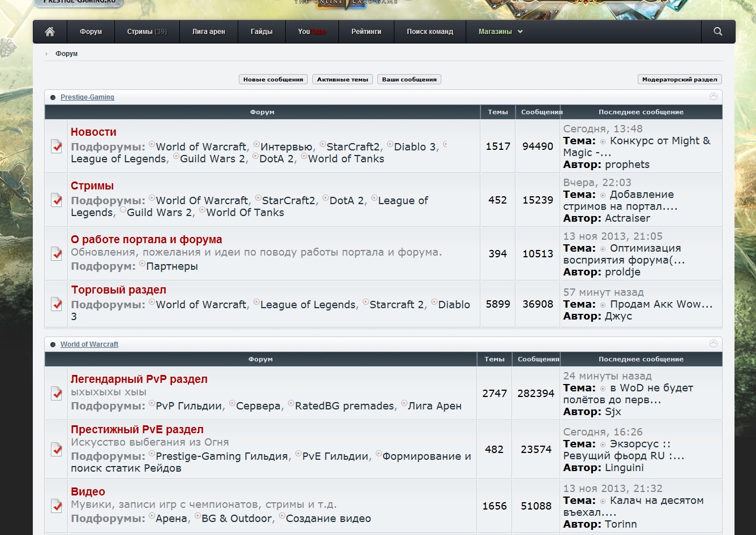756x535 pixels.
Task: Open the Легендарный PvP раздел forum
Action: 139,379
